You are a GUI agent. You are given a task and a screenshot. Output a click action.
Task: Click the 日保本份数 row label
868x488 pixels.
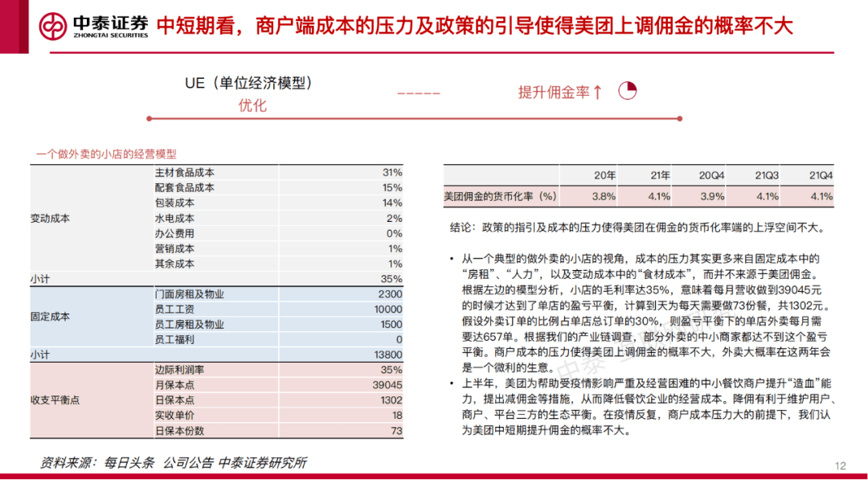pos(179,430)
